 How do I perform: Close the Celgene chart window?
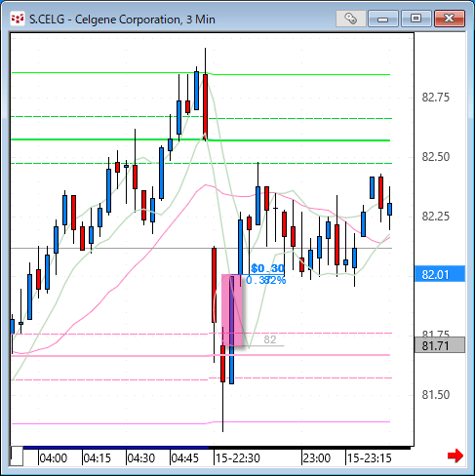(450, 19)
